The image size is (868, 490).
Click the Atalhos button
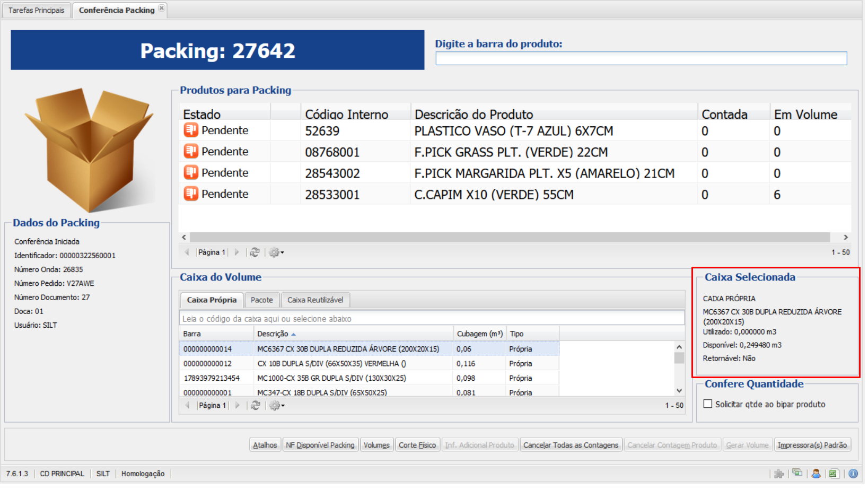tap(265, 445)
